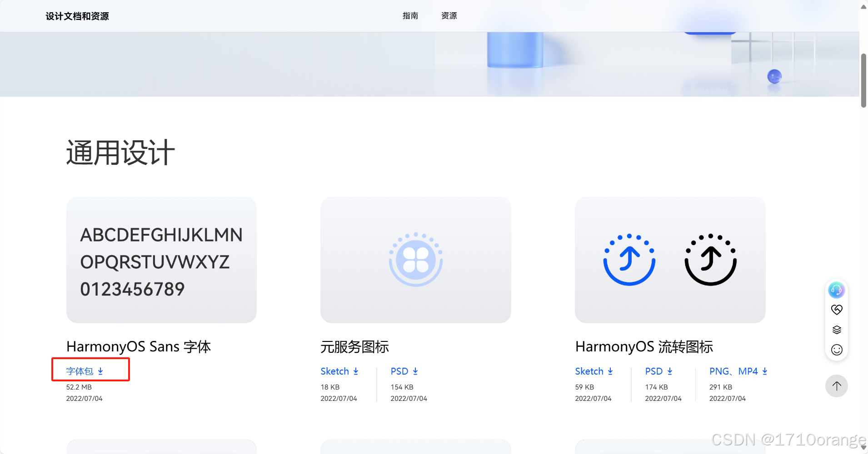This screenshot has height=454, width=868.
Task: Click the black 流转 arrow icon in thumbnail
Action: [x=711, y=260]
